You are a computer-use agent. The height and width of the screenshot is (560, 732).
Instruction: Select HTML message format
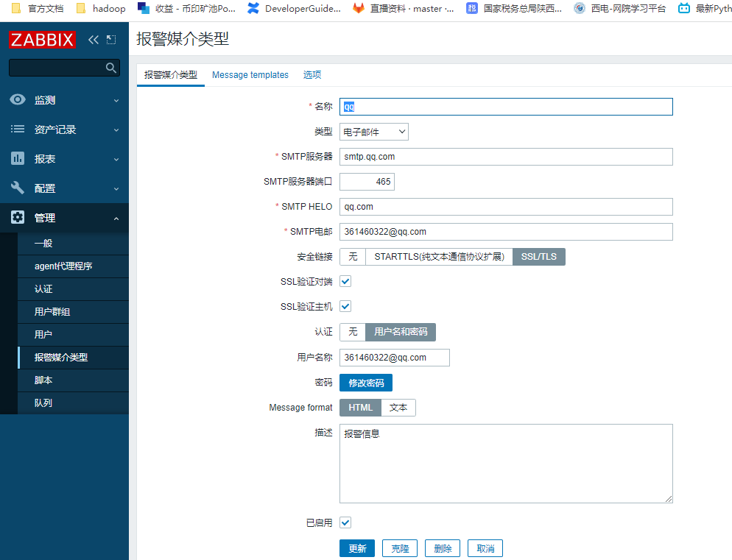coord(360,408)
